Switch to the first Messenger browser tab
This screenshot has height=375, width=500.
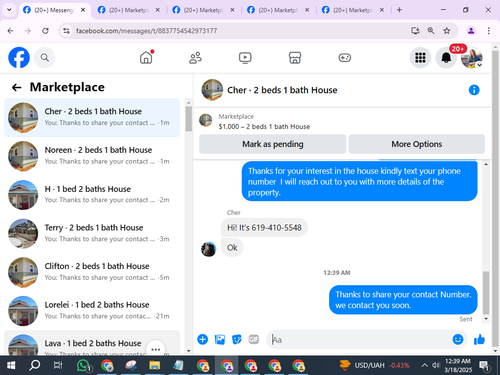point(54,10)
